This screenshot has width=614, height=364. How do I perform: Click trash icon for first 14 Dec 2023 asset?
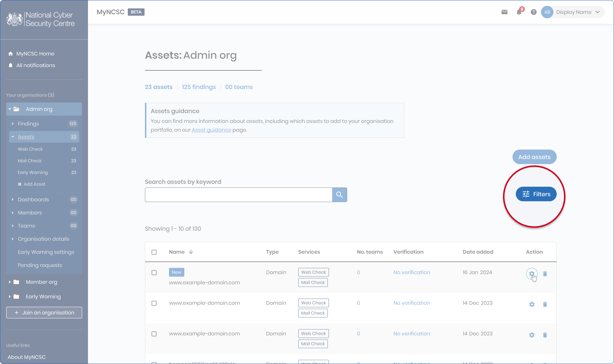click(x=545, y=304)
